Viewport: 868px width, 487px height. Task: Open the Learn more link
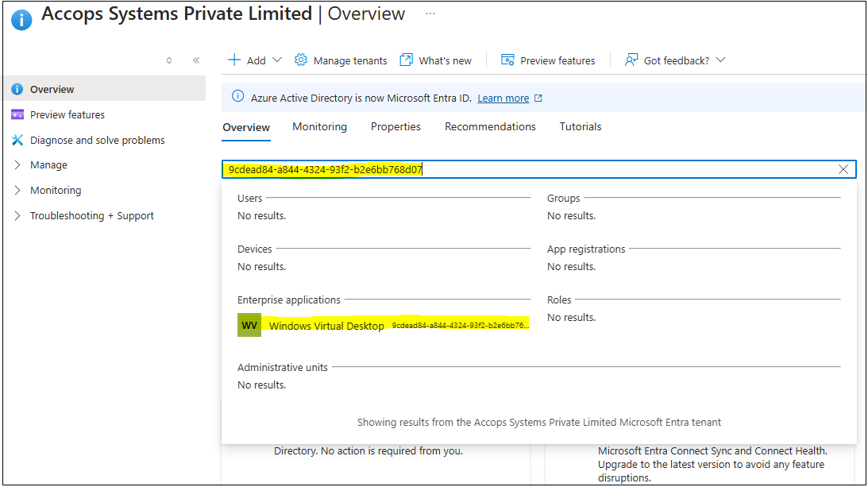pyautogui.click(x=503, y=99)
